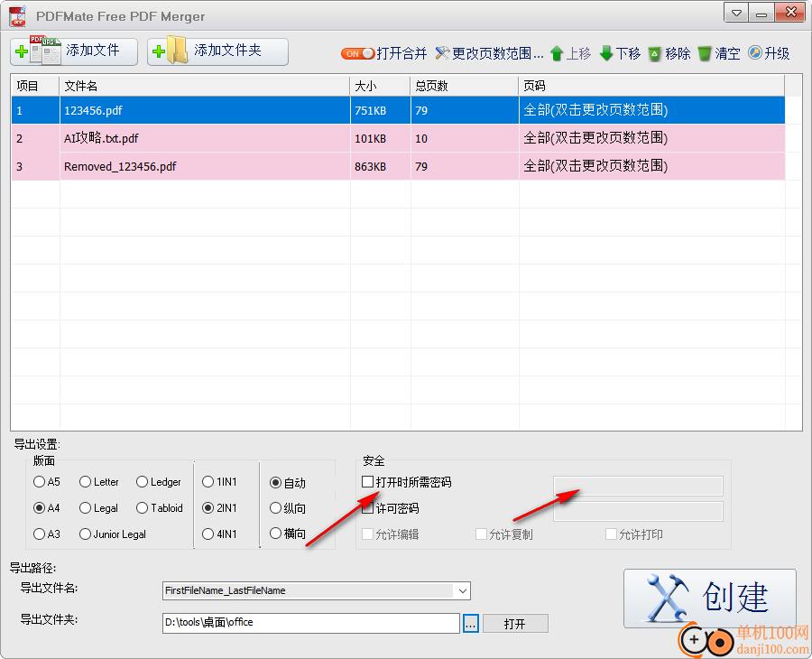Enable 许可密码 checkbox

pyautogui.click(x=368, y=508)
